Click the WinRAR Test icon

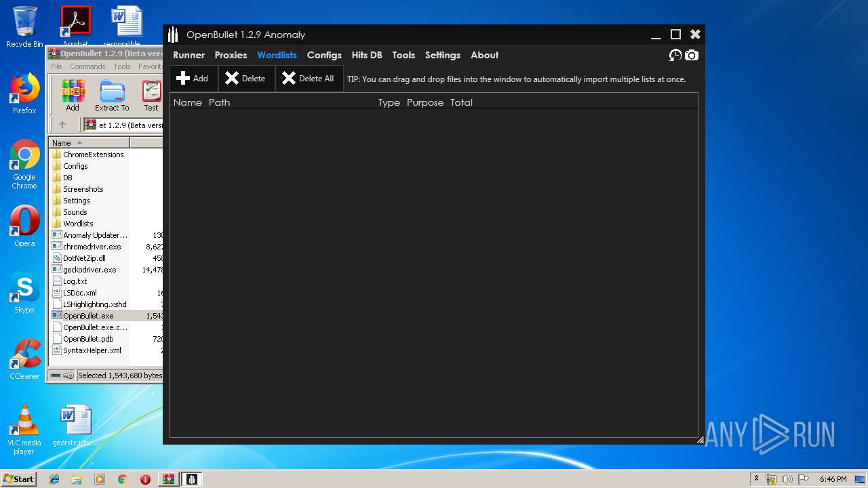point(151,96)
